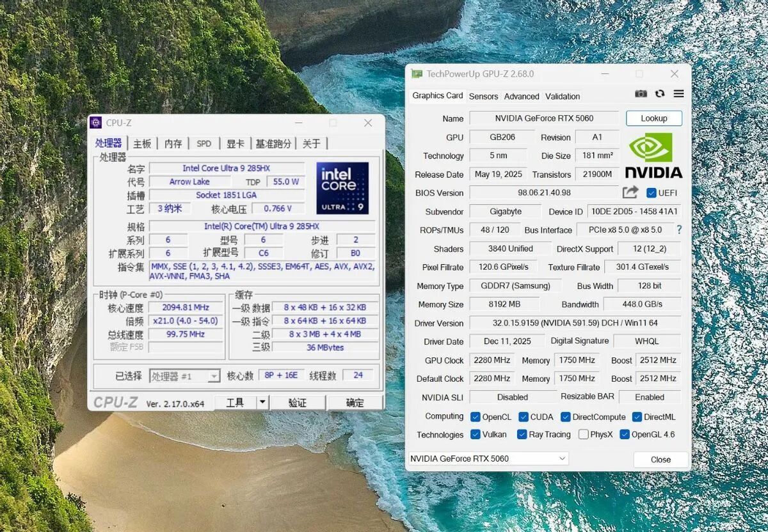Click the 倍频 value x21.0 (4.0 - 54.0)

[186, 320]
